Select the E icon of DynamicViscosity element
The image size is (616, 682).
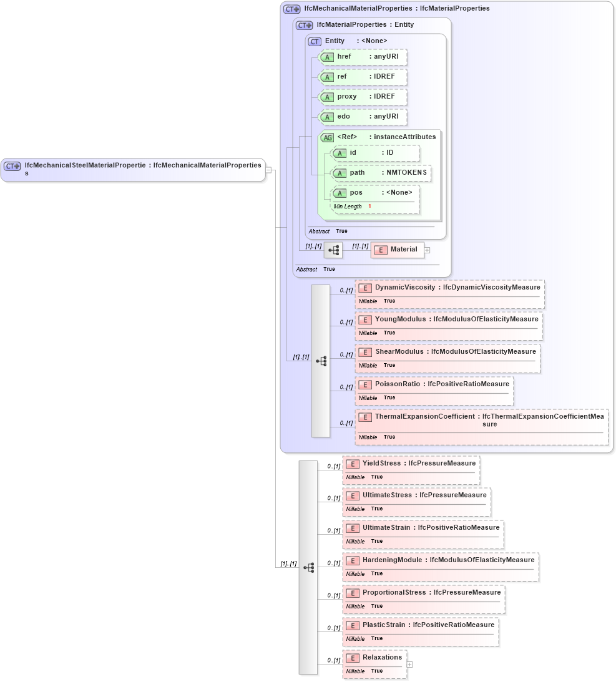[x=365, y=288]
